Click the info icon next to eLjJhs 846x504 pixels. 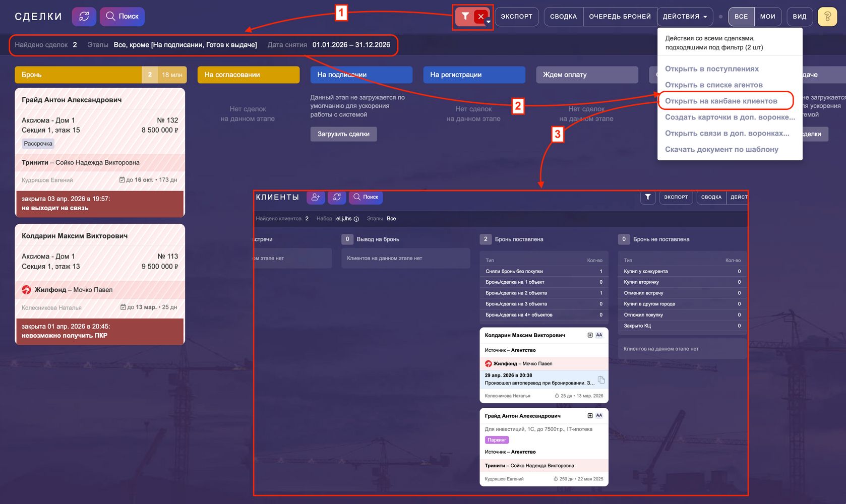356,219
